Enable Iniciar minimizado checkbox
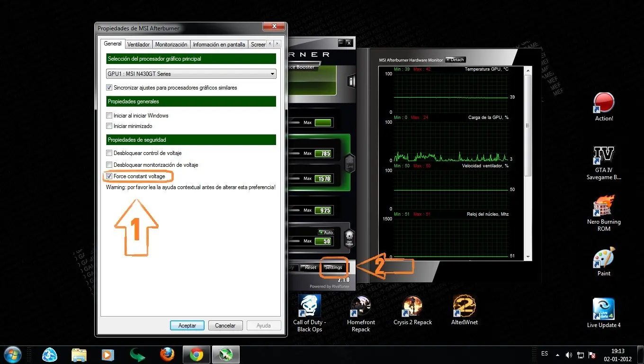Screen dimensions: 644x364 (109, 126)
